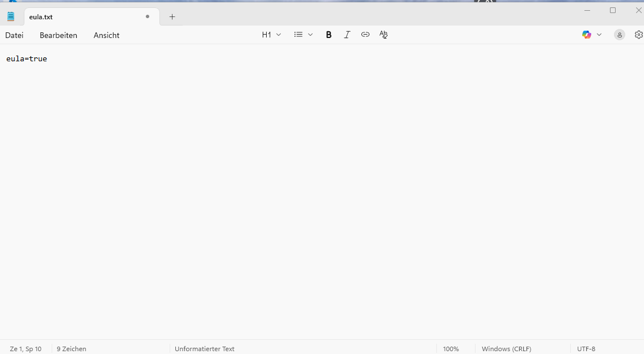
Task: Open the Bearbeiten menu
Action: [x=58, y=35]
